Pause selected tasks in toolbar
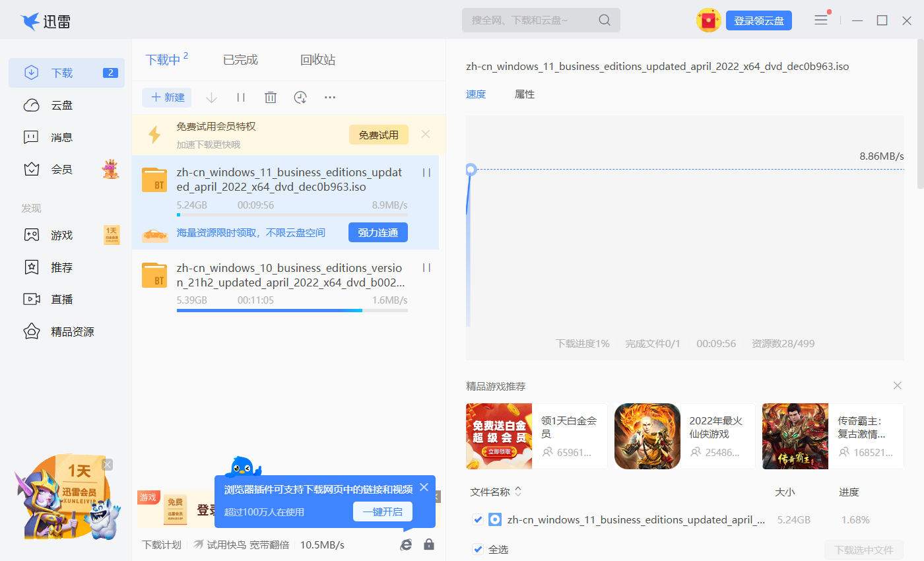The width and height of the screenshot is (924, 561). (241, 98)
